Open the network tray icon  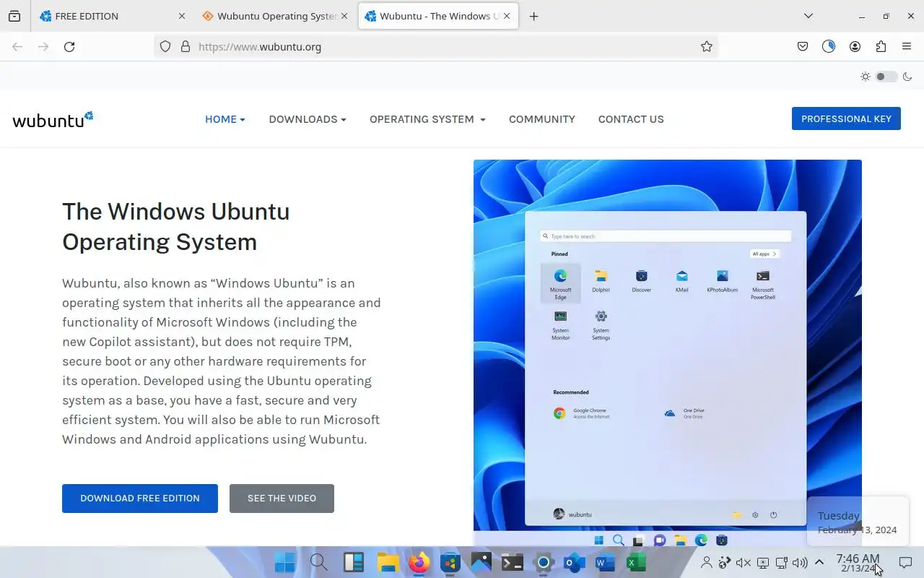pos(781,562)
